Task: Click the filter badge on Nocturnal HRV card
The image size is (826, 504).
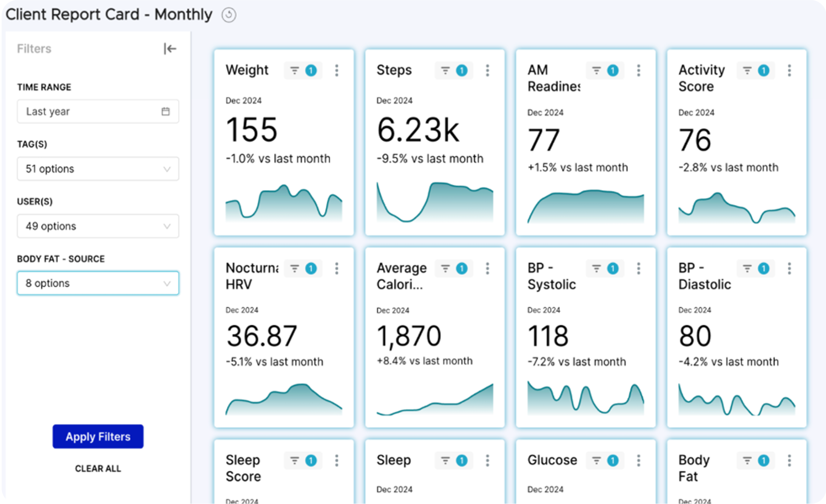Action: point(303,269)
